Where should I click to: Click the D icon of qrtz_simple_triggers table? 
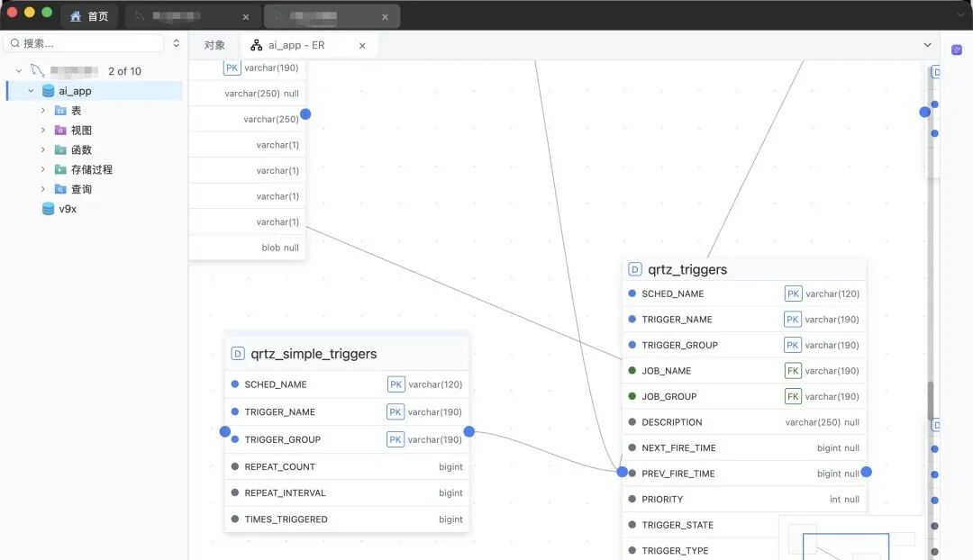pyautogui.click(x=237, y=354)
